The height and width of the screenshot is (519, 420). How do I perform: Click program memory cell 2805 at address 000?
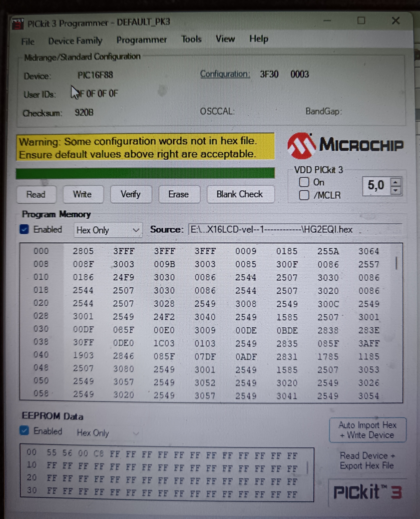tap(83, 251)
